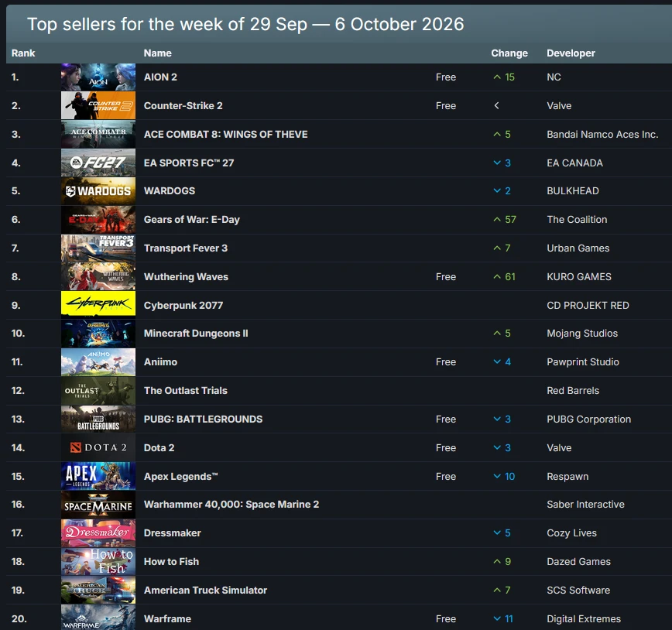Click Counter-Strike 2's left chevron change icon
672x630 pixels.
pyautogui.click(x=497, y=105)
